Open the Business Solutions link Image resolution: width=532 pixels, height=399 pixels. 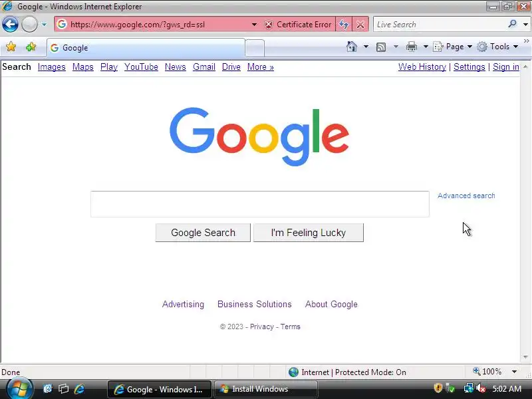point(255,304)
